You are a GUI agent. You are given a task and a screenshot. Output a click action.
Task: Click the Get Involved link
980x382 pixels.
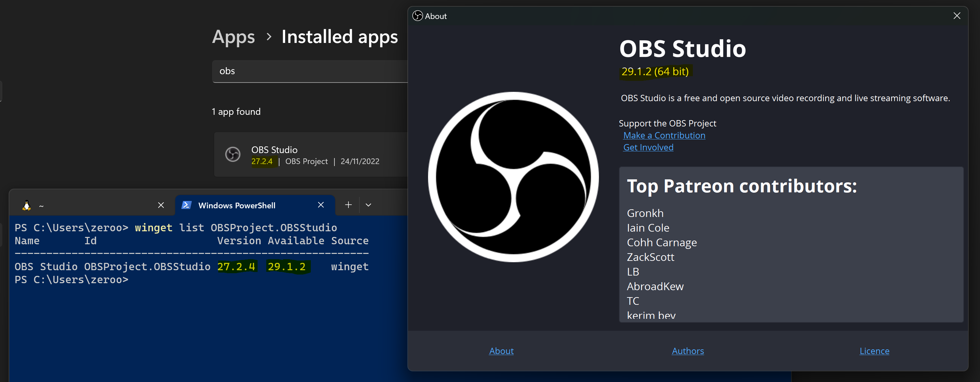(648, 147)
